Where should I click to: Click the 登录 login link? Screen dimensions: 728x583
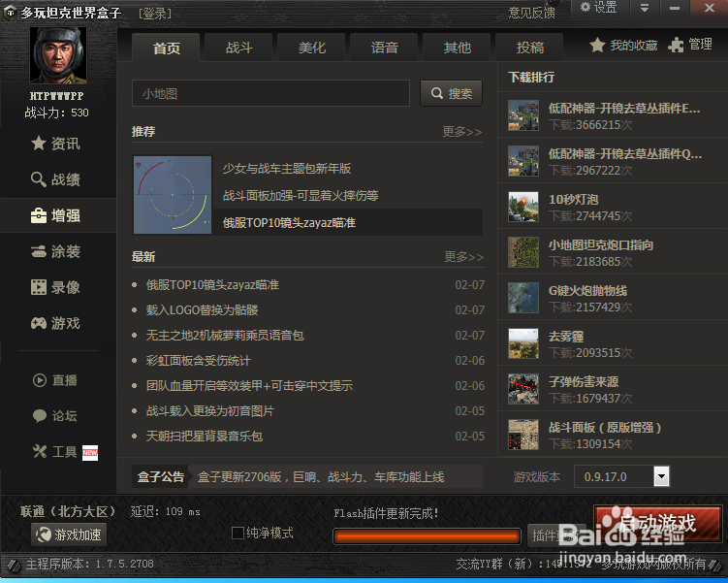click(155, 14)
